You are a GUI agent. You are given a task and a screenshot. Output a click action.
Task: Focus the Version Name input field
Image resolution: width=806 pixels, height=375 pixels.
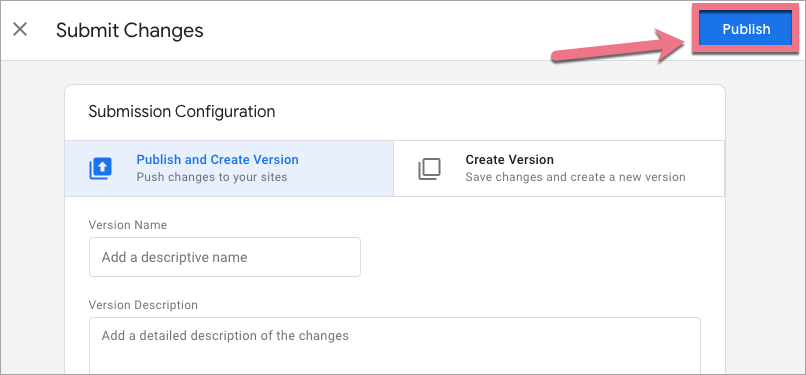[x=225, y=257]
